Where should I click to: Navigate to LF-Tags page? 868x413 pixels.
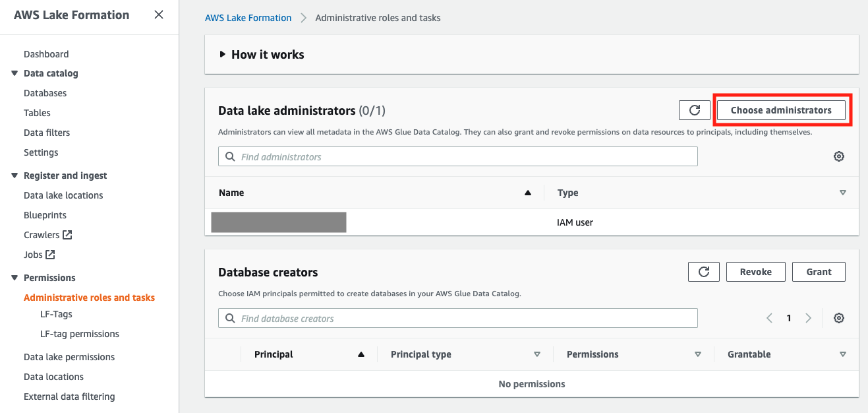pyautogui.click(x=56, y=314)
